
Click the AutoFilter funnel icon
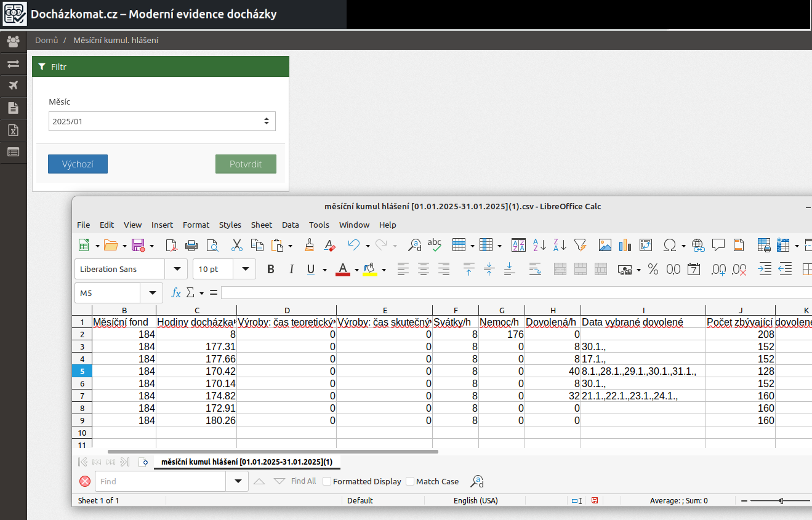[580, 246]
